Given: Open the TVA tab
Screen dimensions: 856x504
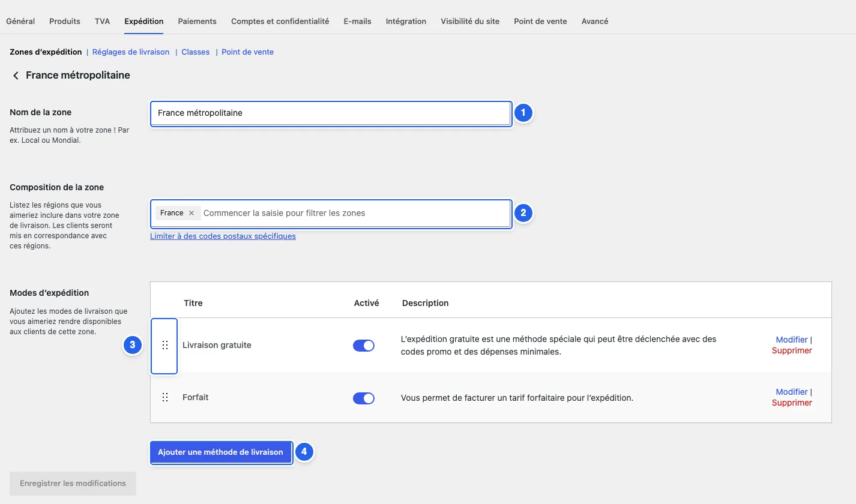Looking at the screenshot, I should (x=102, y=21).
